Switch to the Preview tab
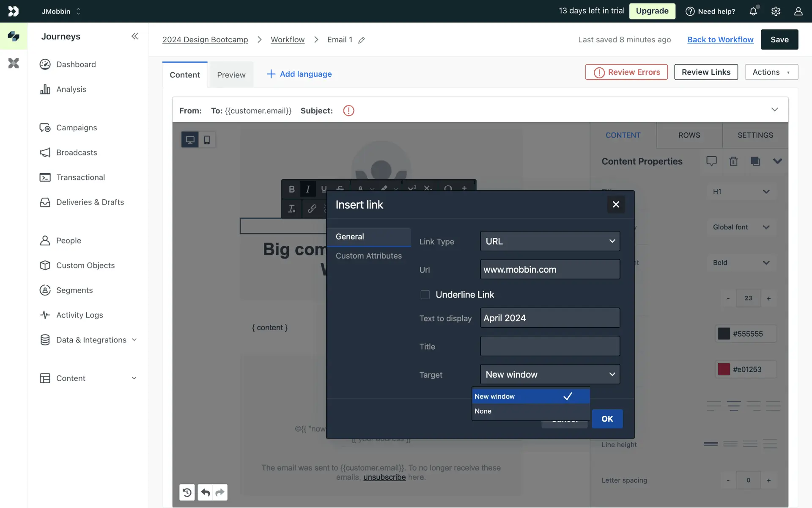 (x=231, y=75)
